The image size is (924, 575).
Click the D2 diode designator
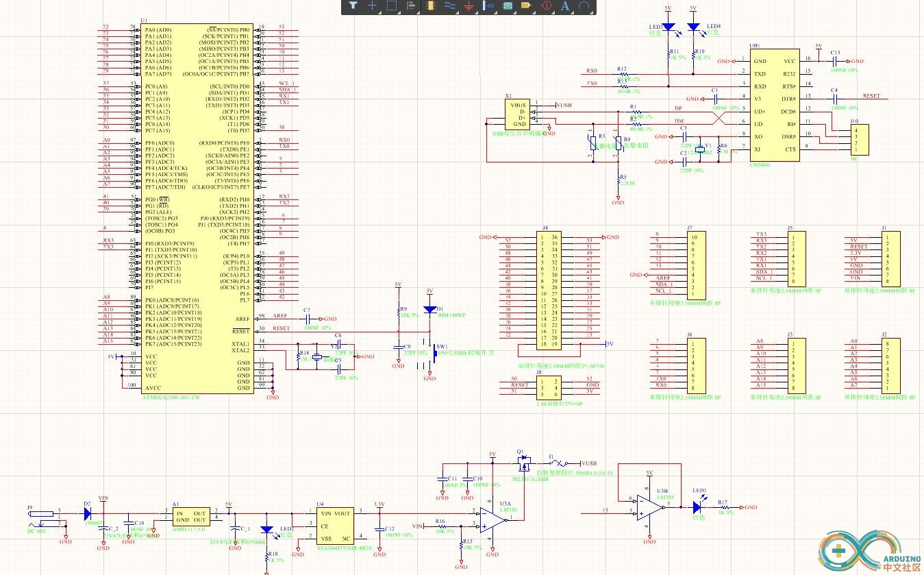coord(87,504)
